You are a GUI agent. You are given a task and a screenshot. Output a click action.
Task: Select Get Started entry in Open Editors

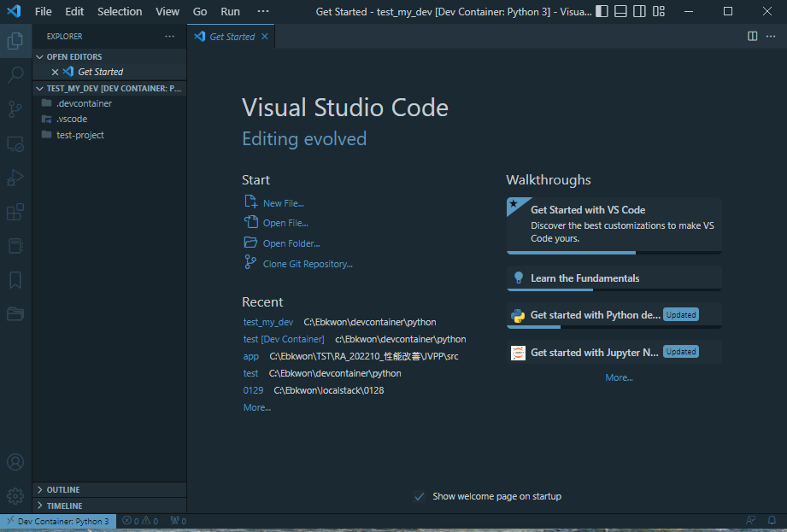pos(109,72)
